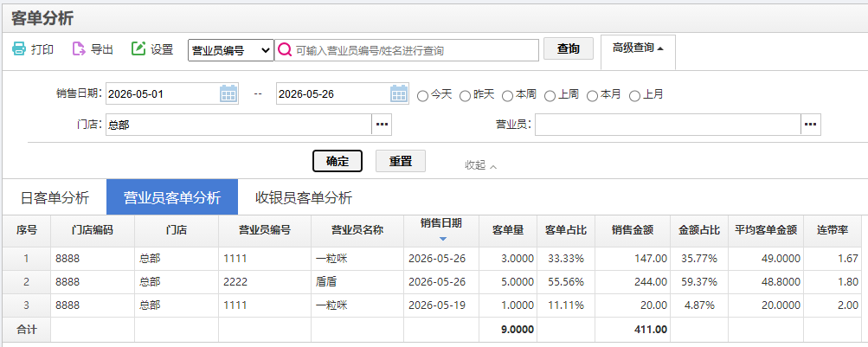
Task: Click the 销售日期 sort arrow indicator
Action: [442, 239]
